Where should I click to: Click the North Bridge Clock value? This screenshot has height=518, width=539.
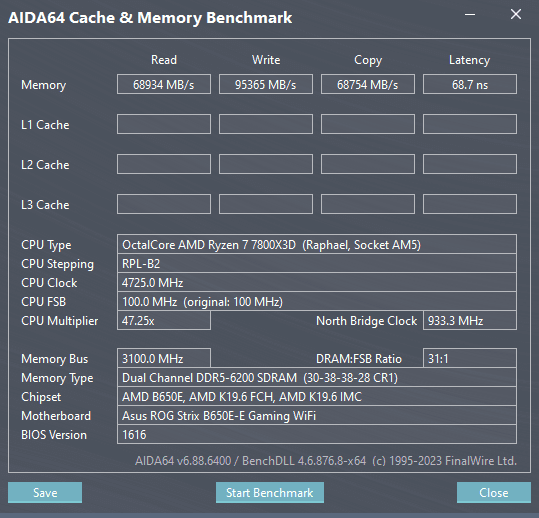coord(470,320)
